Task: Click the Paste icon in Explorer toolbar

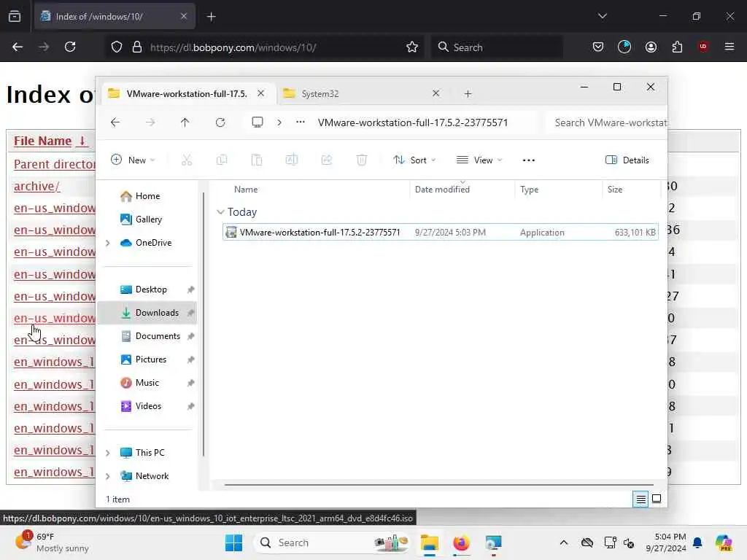Action: (x=257, y=160)
